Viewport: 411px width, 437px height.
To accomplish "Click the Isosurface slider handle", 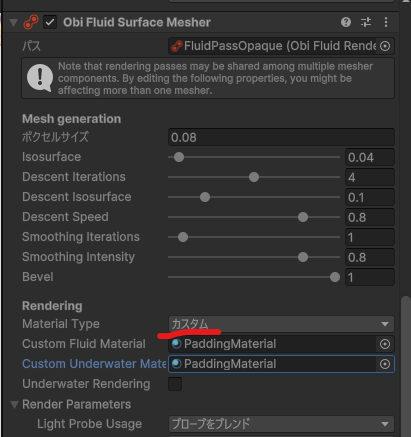I will click(179, 157).
